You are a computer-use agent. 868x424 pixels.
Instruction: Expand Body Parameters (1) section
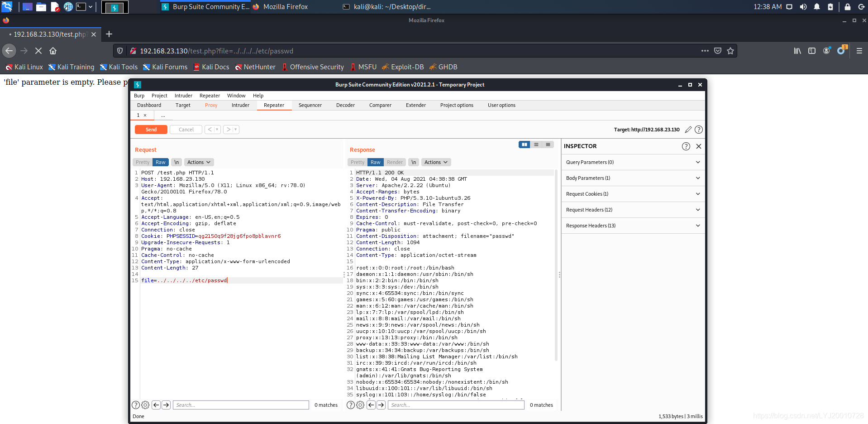tap(633, 178)
